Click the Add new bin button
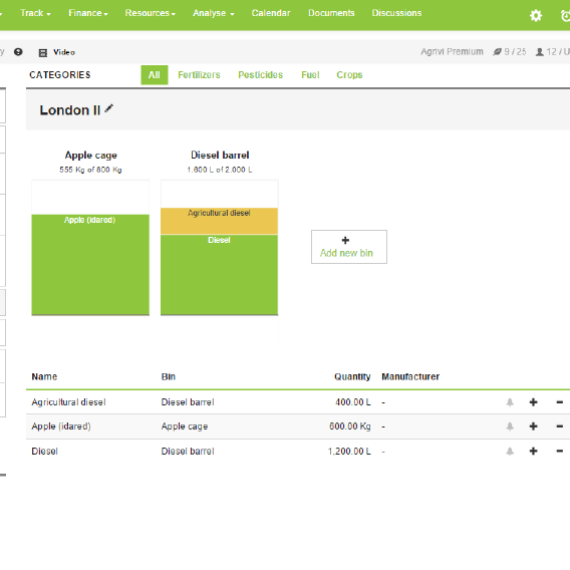 pyautogui.click(x=349, y=247)
